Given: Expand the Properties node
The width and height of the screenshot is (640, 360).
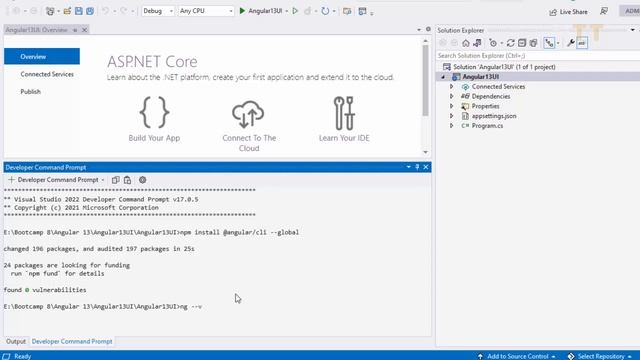Looking at the screenshot, I should (x=451, y=106).
